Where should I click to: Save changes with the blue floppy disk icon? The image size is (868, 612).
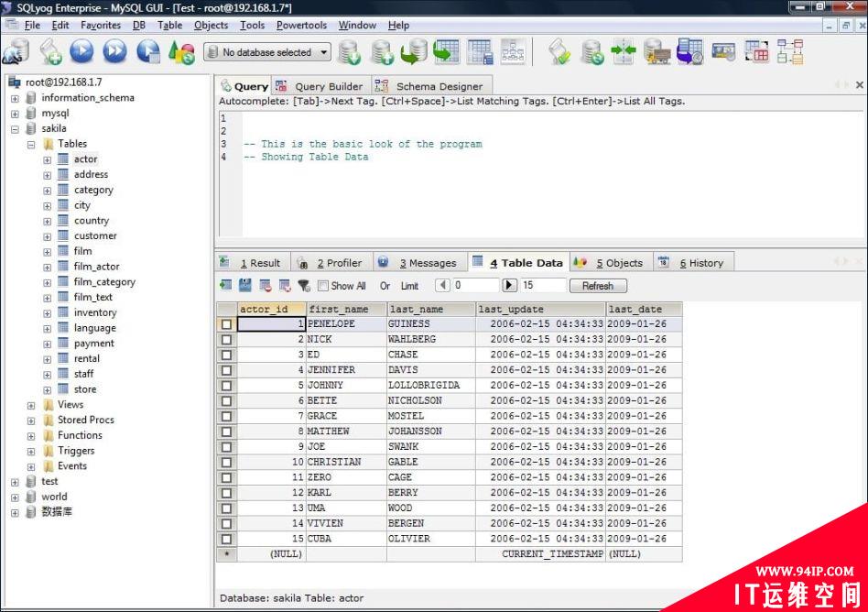[x=245, y=285]
